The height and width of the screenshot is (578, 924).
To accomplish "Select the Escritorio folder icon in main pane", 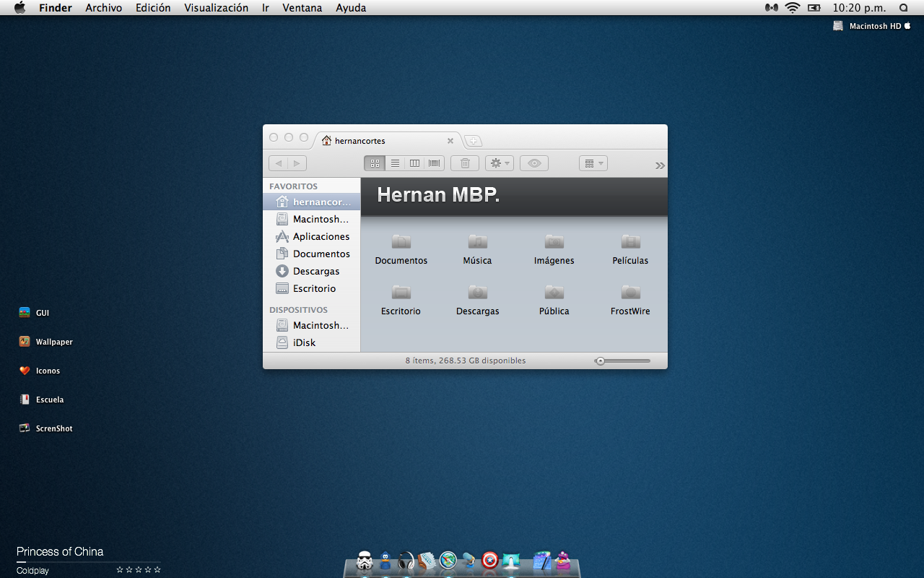I will [x=401, y=292].
